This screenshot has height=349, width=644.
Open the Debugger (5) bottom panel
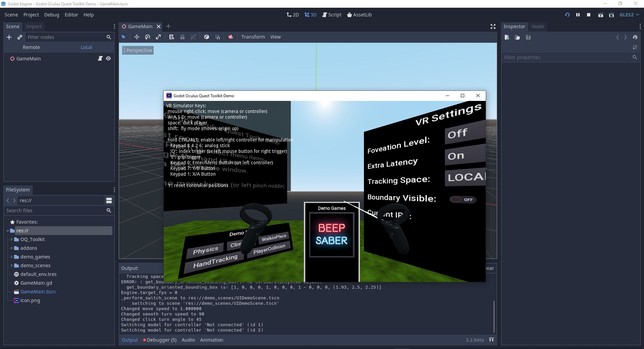click(160, 340)
